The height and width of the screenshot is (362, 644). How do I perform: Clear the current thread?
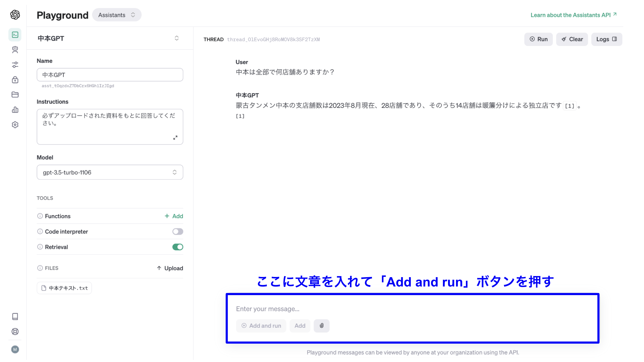tap(572, 39)
